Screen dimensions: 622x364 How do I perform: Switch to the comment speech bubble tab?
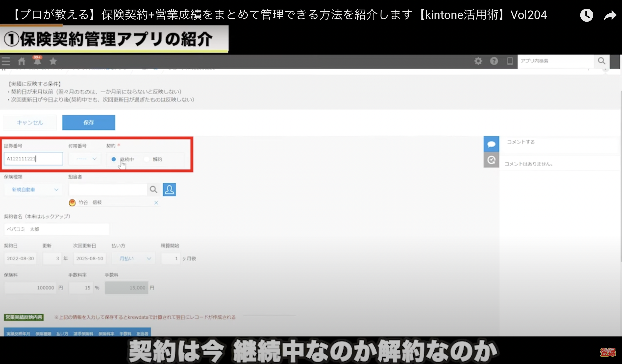(x=491, y=144)
